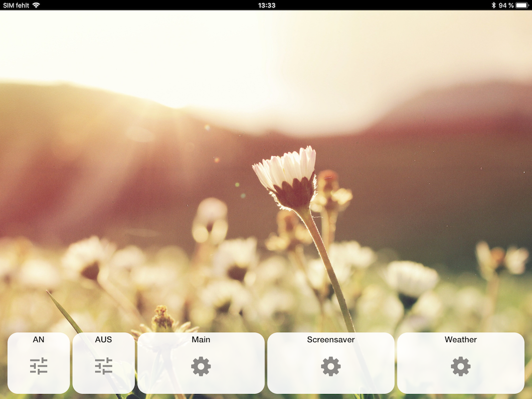Open the Main gear icon
Image resolution: width=532 pixels, height=399 pixels.
tap(201, 367)
